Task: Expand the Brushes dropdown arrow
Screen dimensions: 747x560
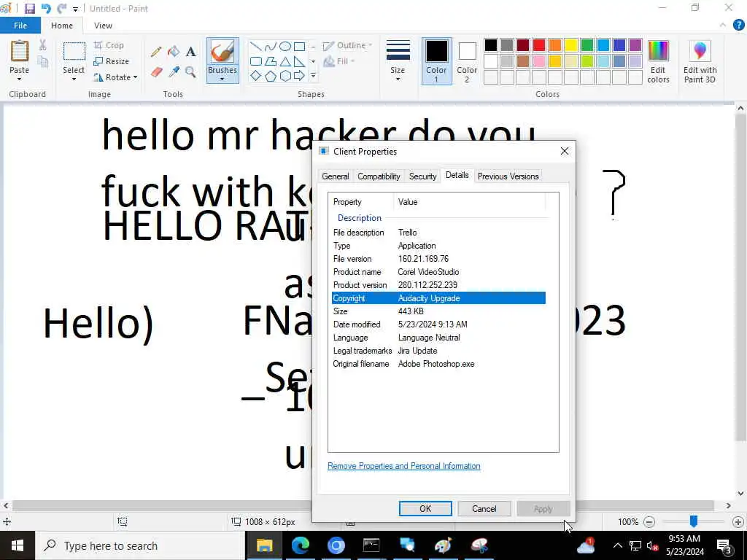Action: pos(222,79)
